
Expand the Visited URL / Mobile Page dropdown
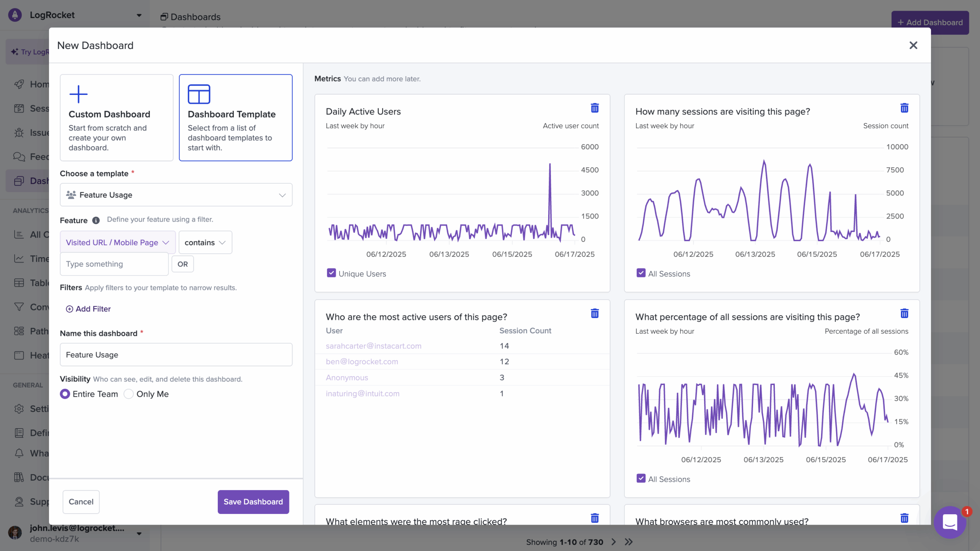point(118,243)
